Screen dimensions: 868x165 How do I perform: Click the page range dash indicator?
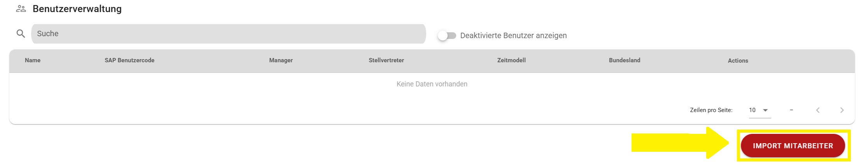[x=791, y=110]
